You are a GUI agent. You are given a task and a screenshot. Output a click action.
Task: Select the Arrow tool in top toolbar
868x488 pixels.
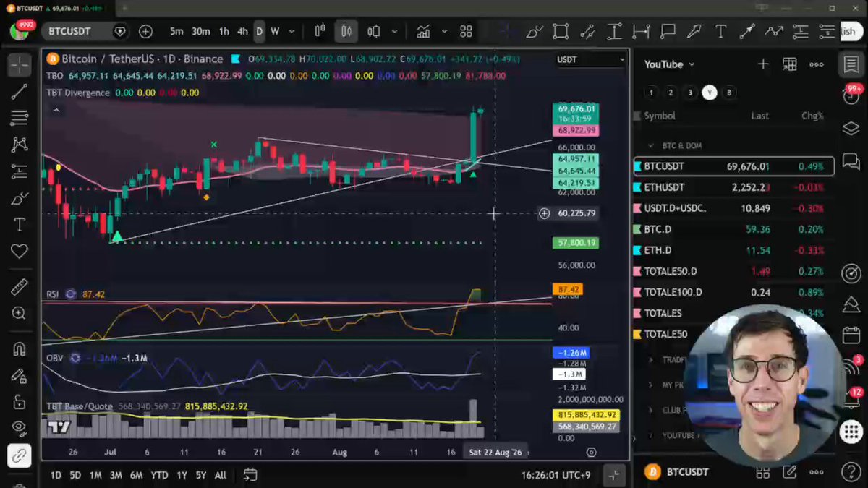[x=748, y=32]
